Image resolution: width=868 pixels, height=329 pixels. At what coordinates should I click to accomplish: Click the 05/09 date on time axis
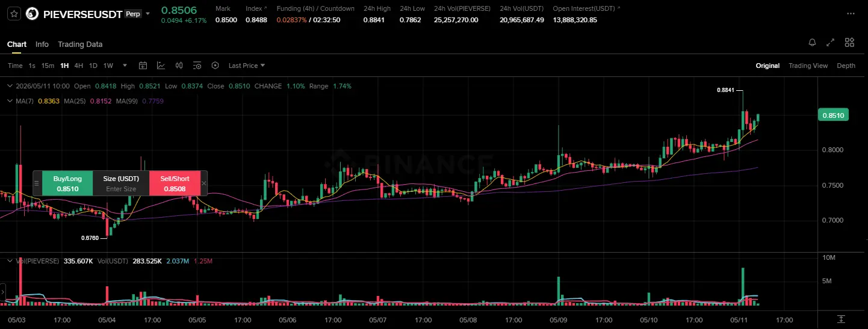tap(559, 320)
